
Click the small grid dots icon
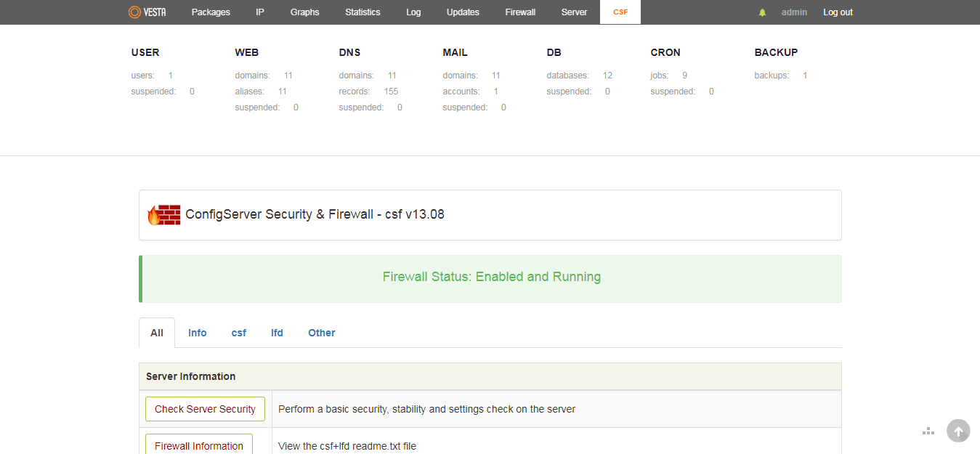click(x=928, y=431)
